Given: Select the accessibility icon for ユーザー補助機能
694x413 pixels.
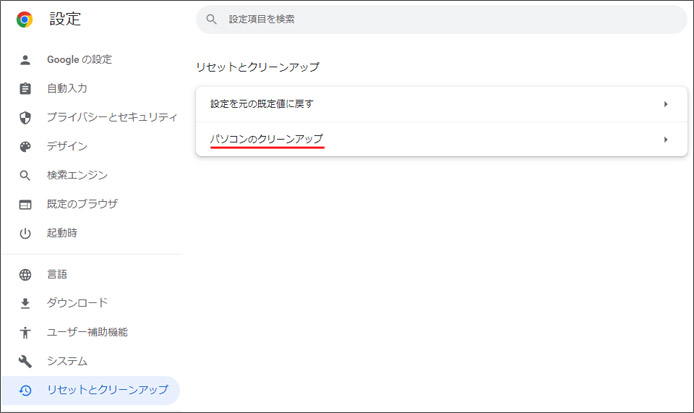Looking at the screenshot, I should 25,332.
